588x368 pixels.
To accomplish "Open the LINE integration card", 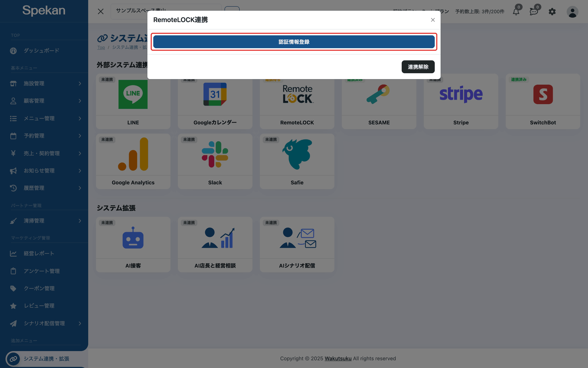I will coord(133,101).
